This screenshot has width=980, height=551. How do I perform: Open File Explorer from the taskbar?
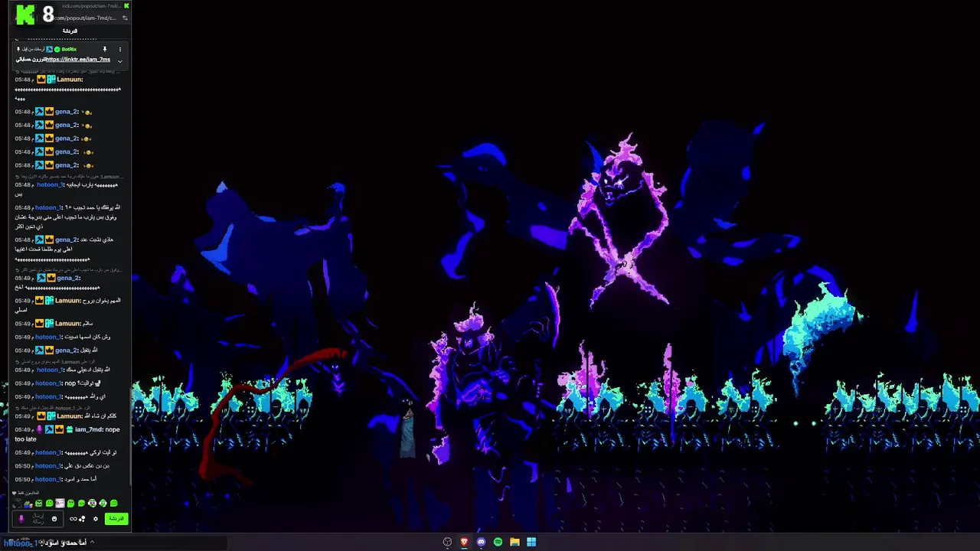(514, 542)
